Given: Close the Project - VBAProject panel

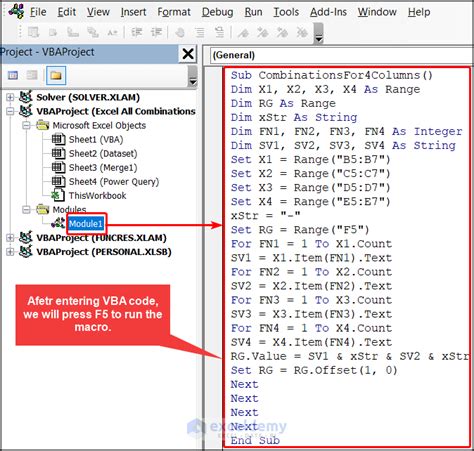Looking at the screenshot, I should click(x=188, y=54).
